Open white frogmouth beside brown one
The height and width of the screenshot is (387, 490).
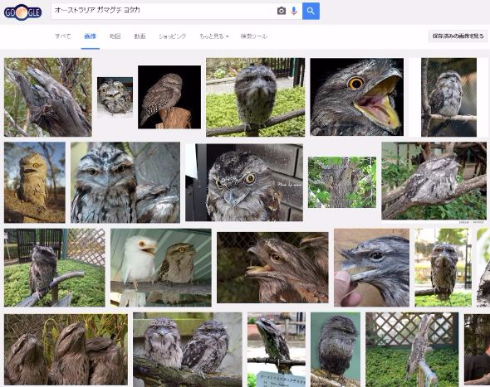(x=161, y=268)
